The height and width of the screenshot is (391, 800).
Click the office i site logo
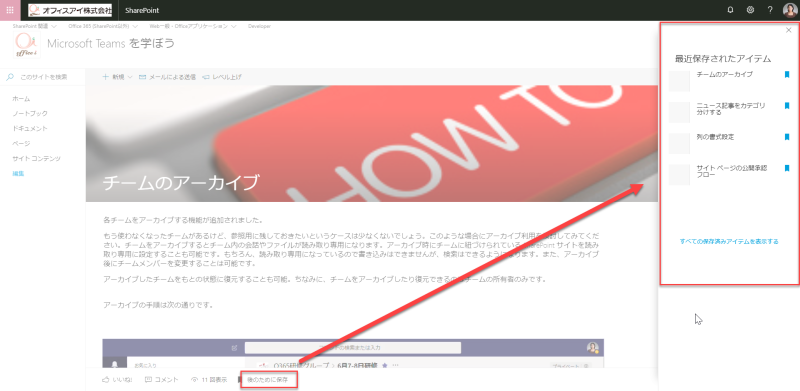pos(27,45)
